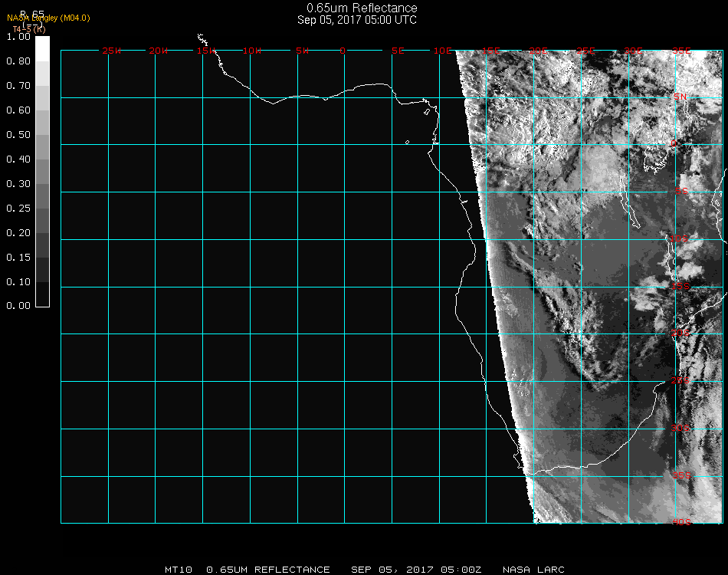Click the 20S latitude label
The image size is (728, 575).
(x=680, y=333)
